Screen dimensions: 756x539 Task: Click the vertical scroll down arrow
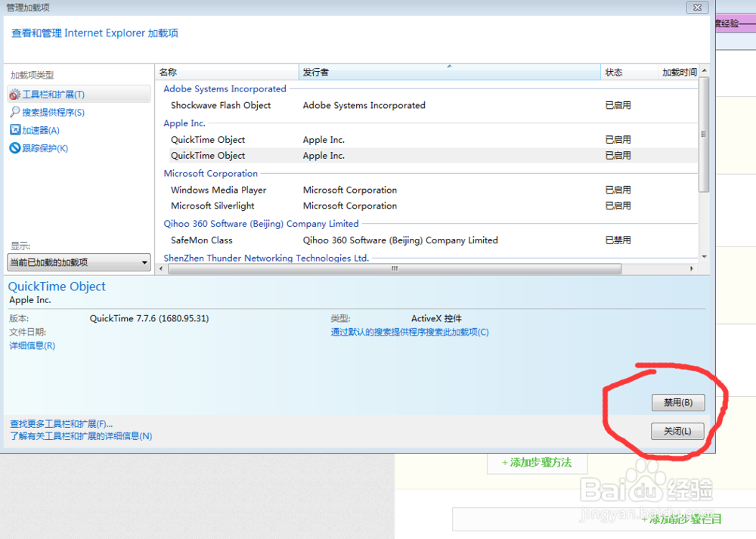(705, 256)
